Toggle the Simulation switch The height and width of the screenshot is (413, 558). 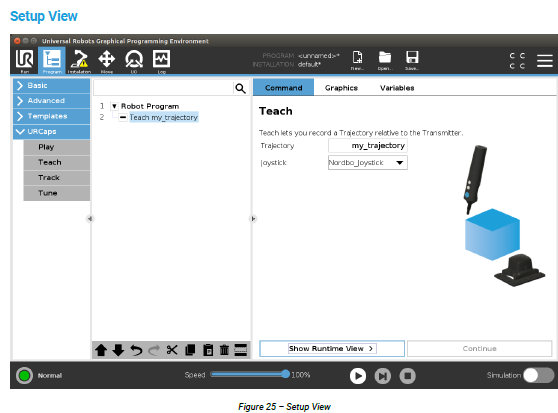[538, 375]
